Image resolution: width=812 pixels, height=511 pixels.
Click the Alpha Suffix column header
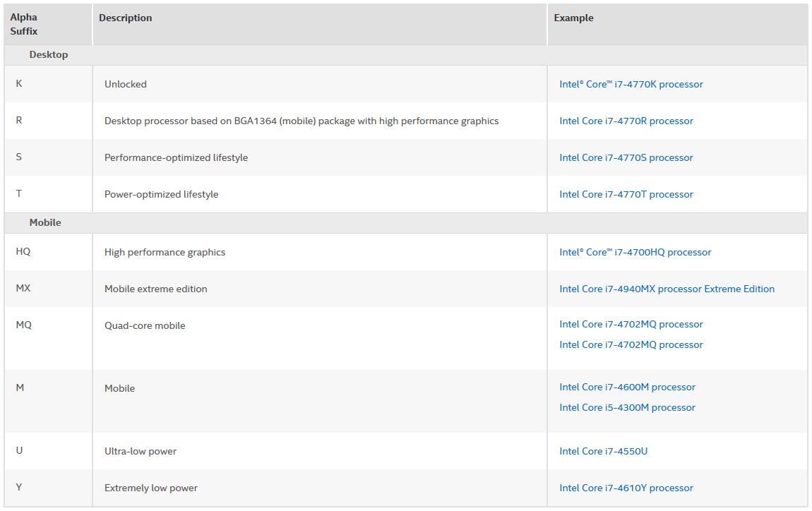tap(24, 25)
